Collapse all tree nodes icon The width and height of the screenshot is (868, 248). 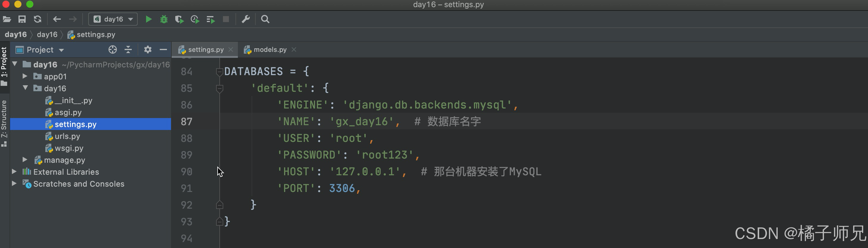pos(128,50)
